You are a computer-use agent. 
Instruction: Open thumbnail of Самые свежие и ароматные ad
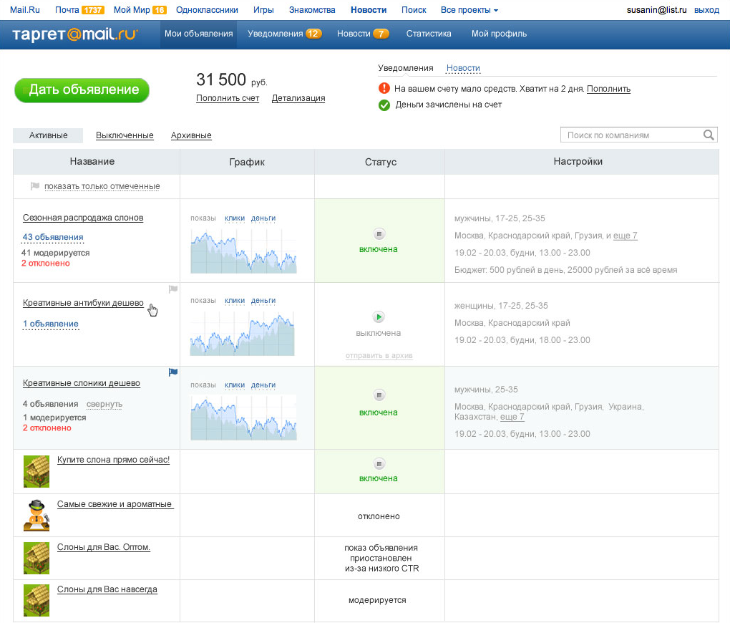coord(36,515)
